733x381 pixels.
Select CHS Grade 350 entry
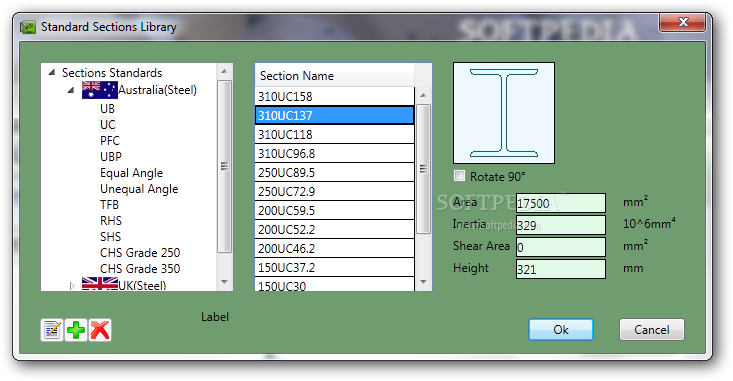(140, 268)
